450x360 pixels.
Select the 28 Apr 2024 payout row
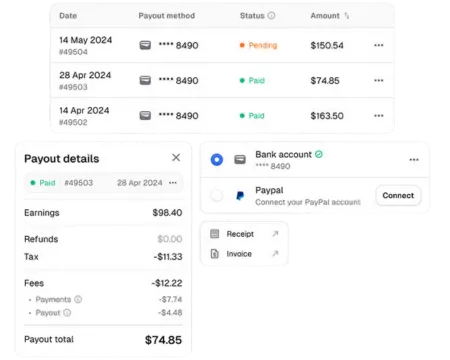(222, 80)
